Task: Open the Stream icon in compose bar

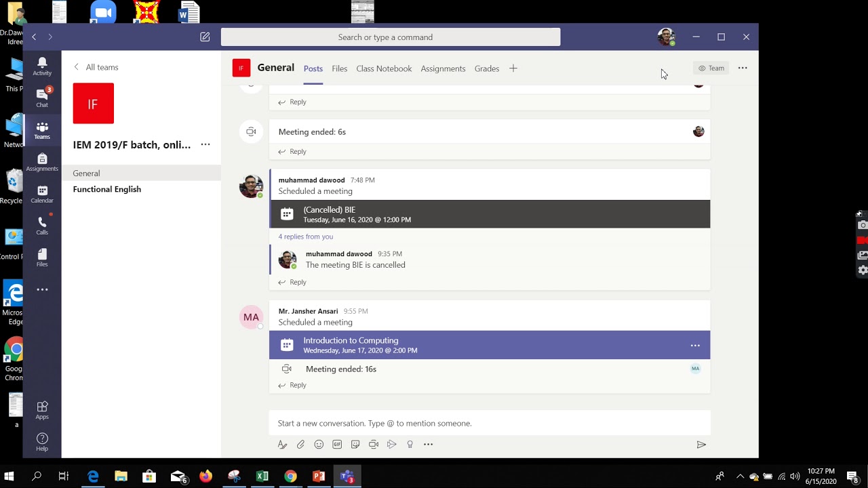Action: (392, 445)
